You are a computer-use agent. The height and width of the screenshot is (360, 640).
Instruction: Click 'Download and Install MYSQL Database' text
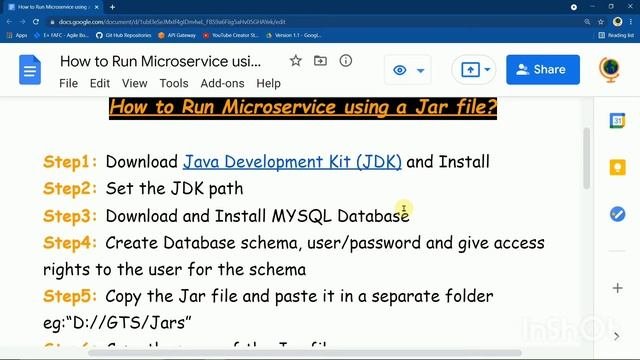[x=258, y=216]
